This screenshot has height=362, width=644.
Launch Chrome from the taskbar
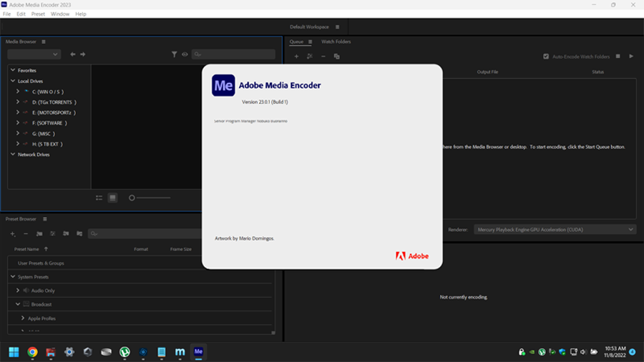tap(32, 352)
